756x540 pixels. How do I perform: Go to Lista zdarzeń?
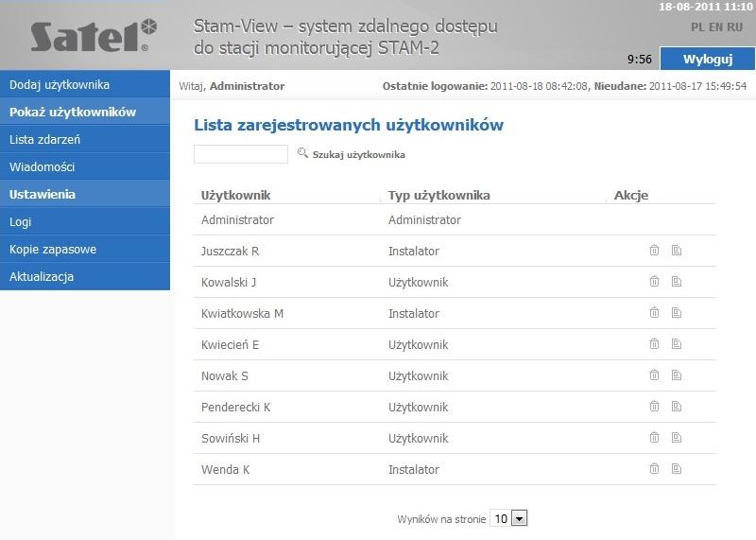coord(85,139)
